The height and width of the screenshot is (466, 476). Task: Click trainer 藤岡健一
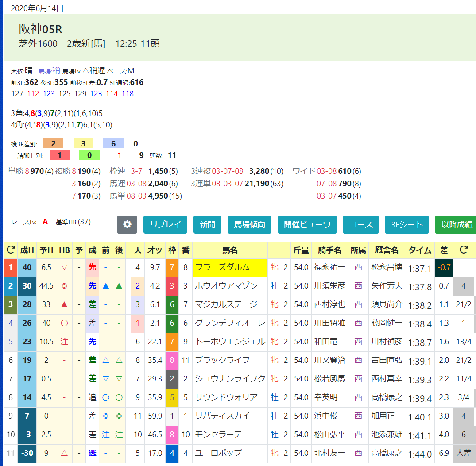pos(387,323)
